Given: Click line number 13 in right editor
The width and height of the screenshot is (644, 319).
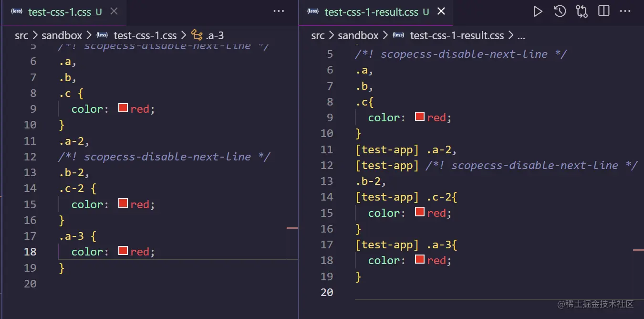Looking at the screenshot, I should [x=327, y=181].
